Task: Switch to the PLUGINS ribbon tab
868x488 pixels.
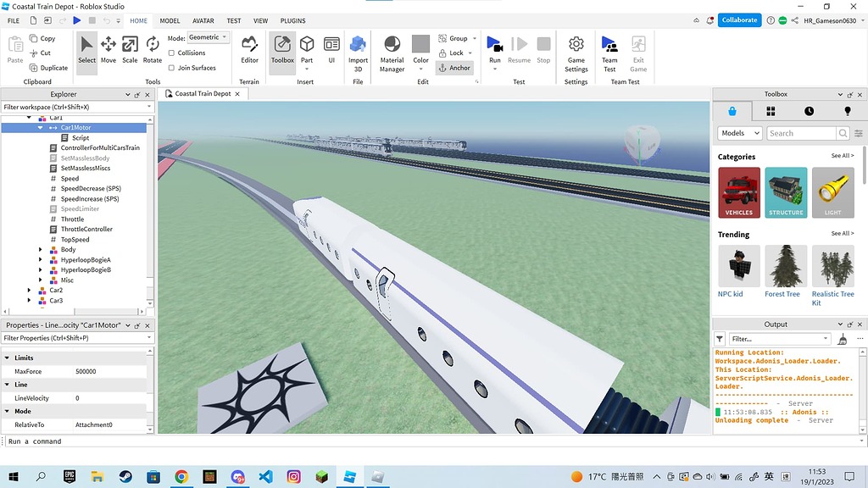Action: click(x=292, y=20)
